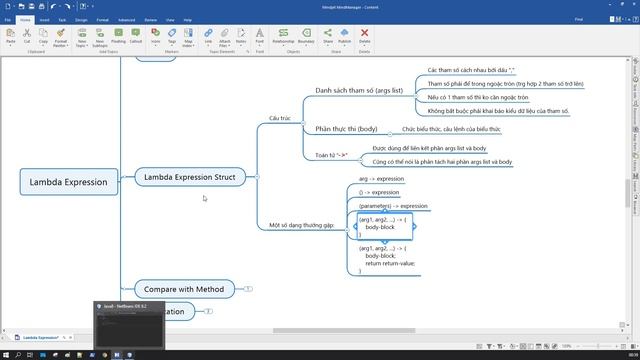Click the Redo arrow in title bar
This screenshot has width=640, height=360.
coord(67,7)
